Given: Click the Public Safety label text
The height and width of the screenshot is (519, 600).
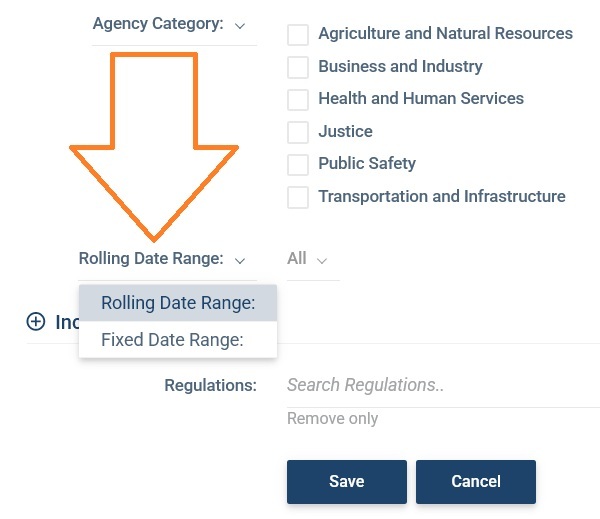Looking at the screenshot, I should [367, 164].
